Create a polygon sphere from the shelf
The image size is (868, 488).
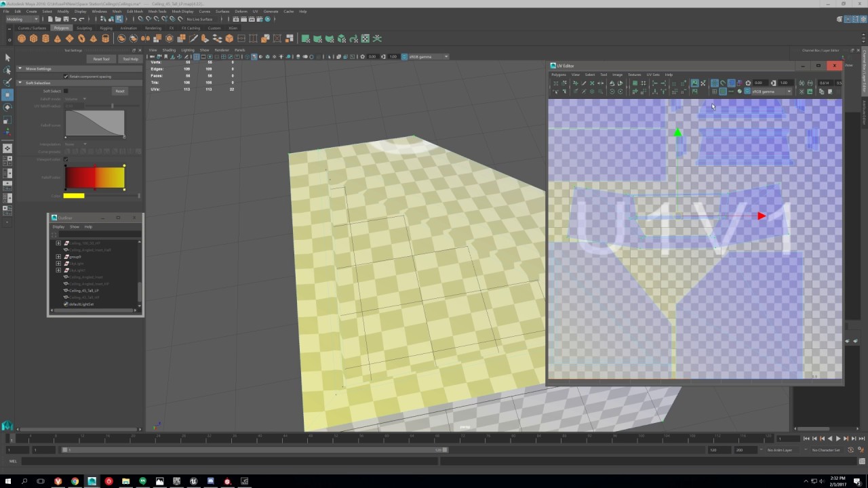point(22,39)
